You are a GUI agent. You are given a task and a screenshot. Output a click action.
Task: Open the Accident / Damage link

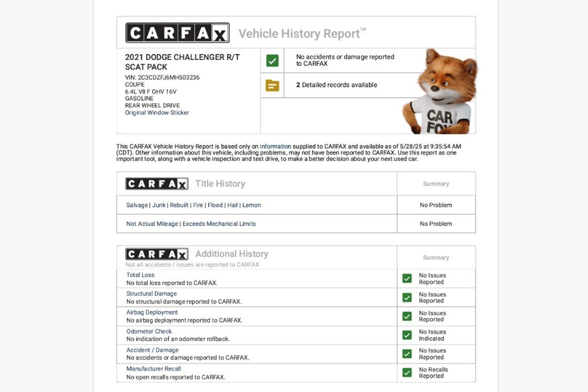click(x=152, y=350)
